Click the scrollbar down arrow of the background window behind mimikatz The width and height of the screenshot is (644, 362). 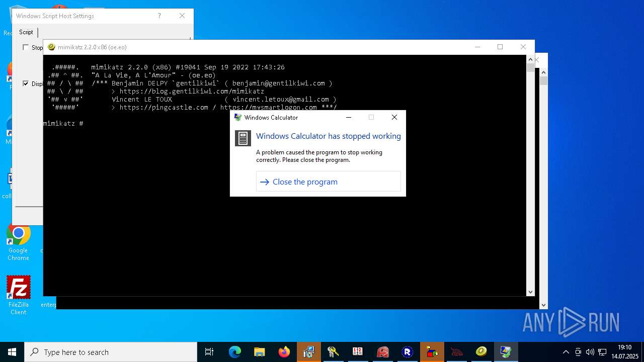(x=543, y=305)
